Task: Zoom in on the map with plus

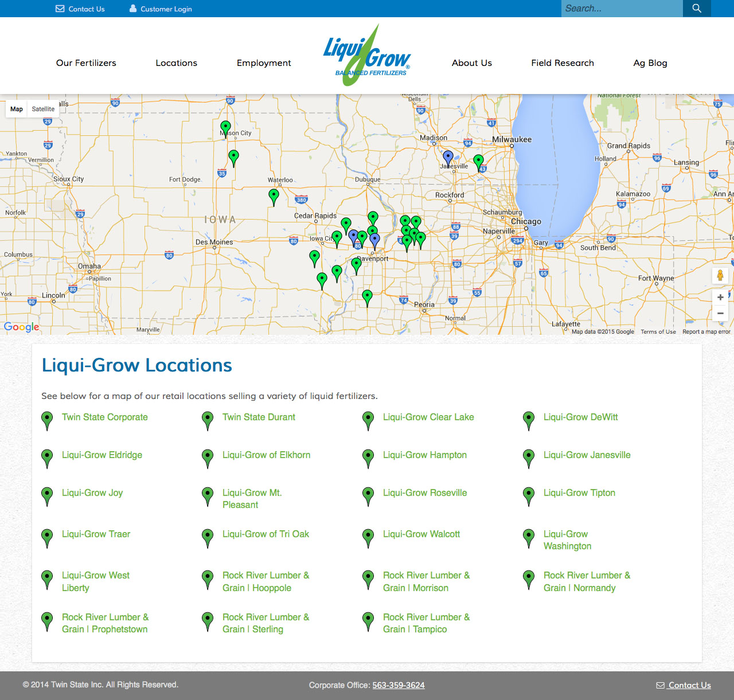Action: click(720, 298)
